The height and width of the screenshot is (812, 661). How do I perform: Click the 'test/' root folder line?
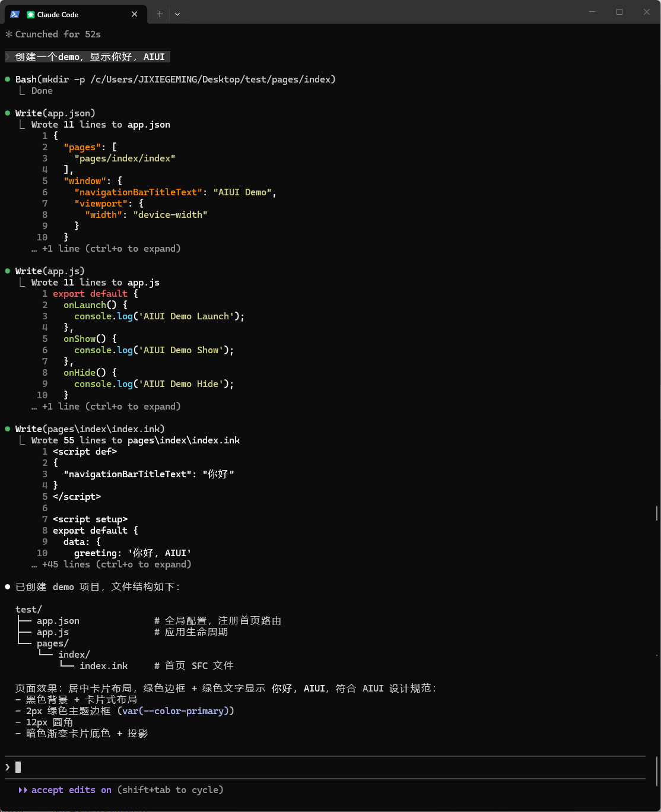pos(28,610)
